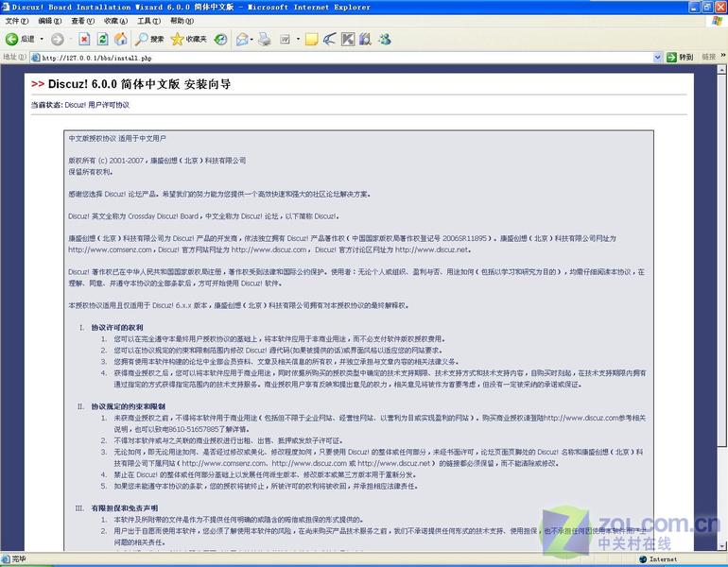This screenshot has width=728, height=567.
Task: Click the 感谢您选择 Discuz! 论坛产品 sentence
Action: (219, 194)
